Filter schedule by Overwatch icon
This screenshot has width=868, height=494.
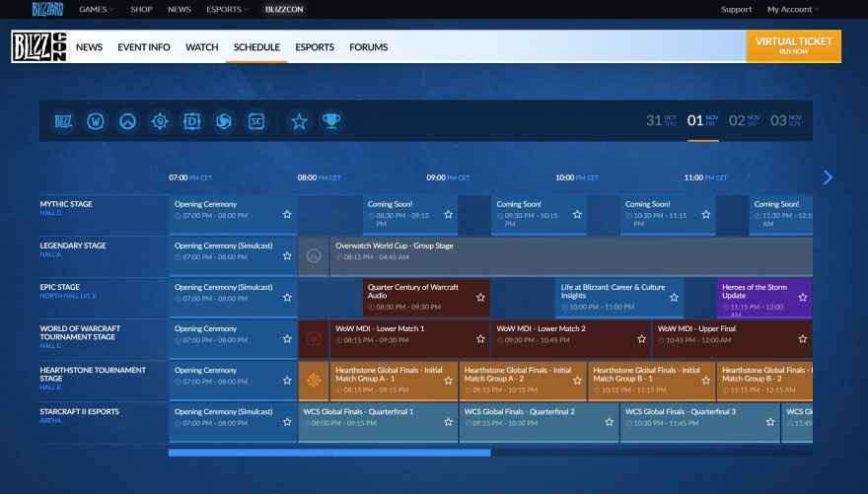point(127,121)
